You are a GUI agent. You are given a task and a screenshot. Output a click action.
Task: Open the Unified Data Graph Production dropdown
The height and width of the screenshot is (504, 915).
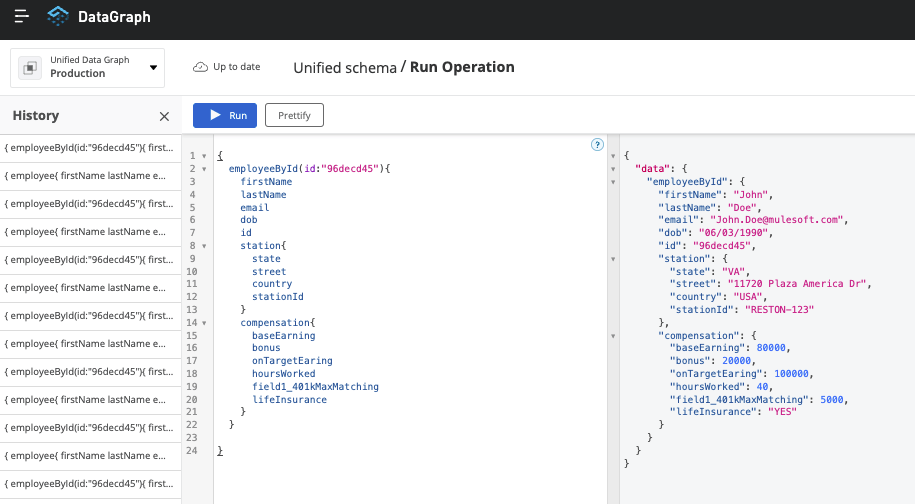[x=88, y=68]
